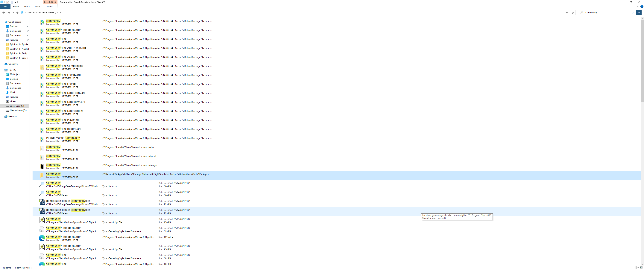
Task: Open the Search ribbon tab
Action: click(50, 7)
